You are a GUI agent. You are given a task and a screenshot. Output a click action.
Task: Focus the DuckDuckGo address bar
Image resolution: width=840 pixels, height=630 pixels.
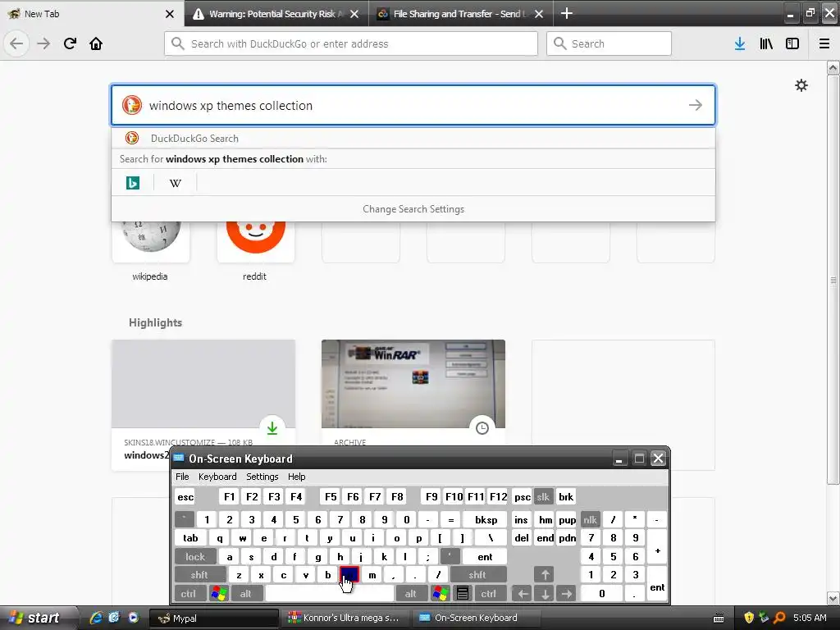tap(351, 43)
